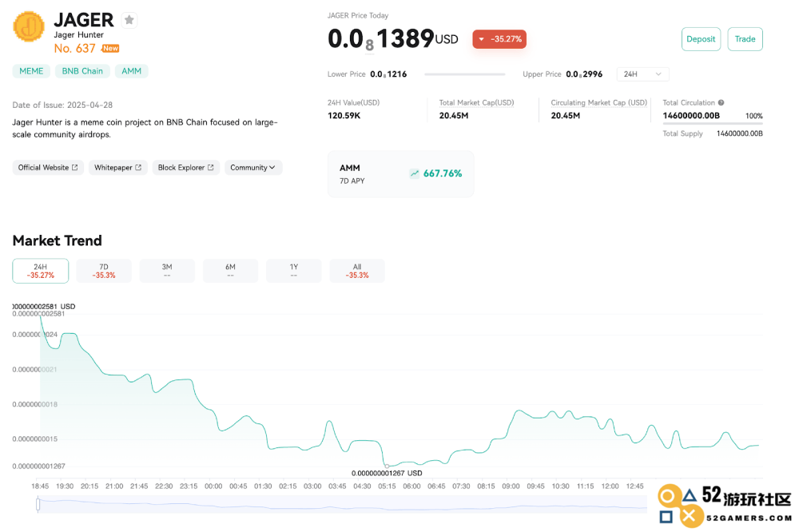Click the red -35.27% price change badge
Viewport: 799px width, 532px height.
point(499,39)
